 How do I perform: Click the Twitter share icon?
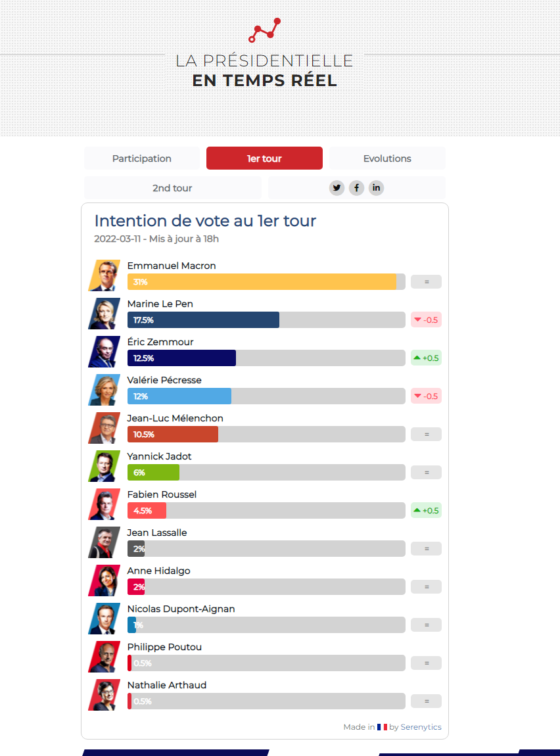tap(337, 188)
